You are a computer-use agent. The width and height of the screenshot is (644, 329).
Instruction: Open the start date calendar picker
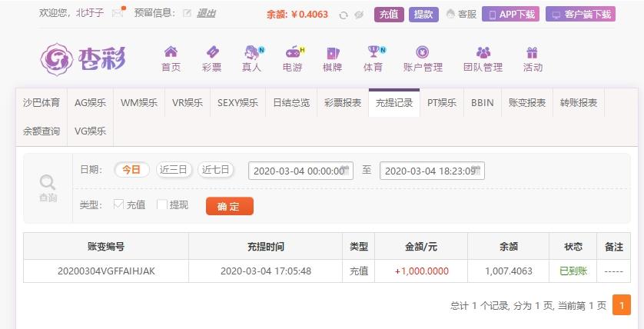click(x=345, y=169)
